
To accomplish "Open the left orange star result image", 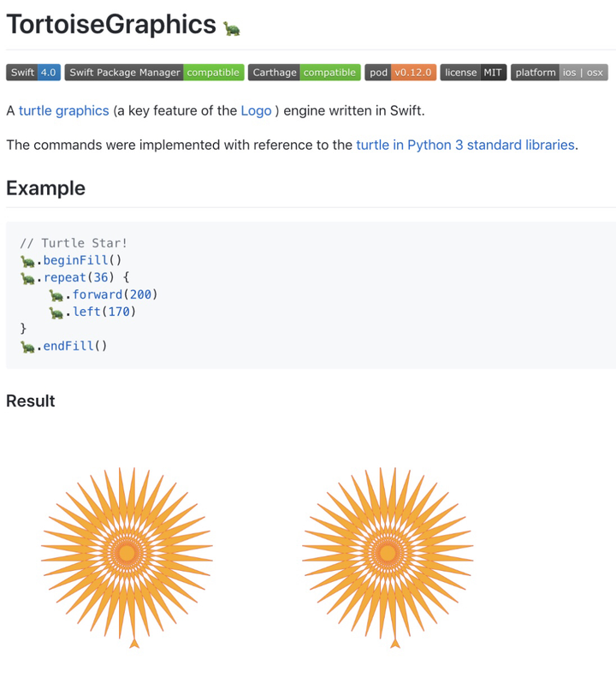I will [x=127, y=555].
